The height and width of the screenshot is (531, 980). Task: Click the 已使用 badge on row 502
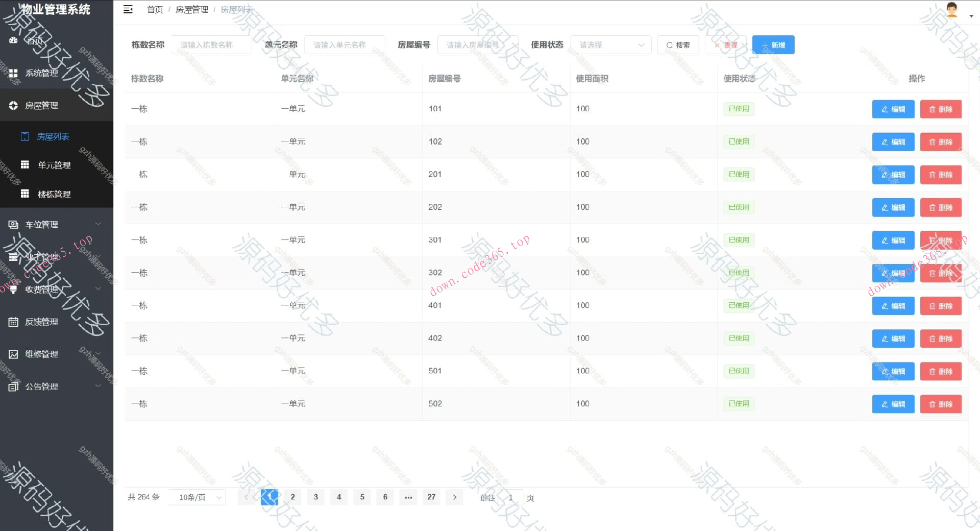pos(739,404)
